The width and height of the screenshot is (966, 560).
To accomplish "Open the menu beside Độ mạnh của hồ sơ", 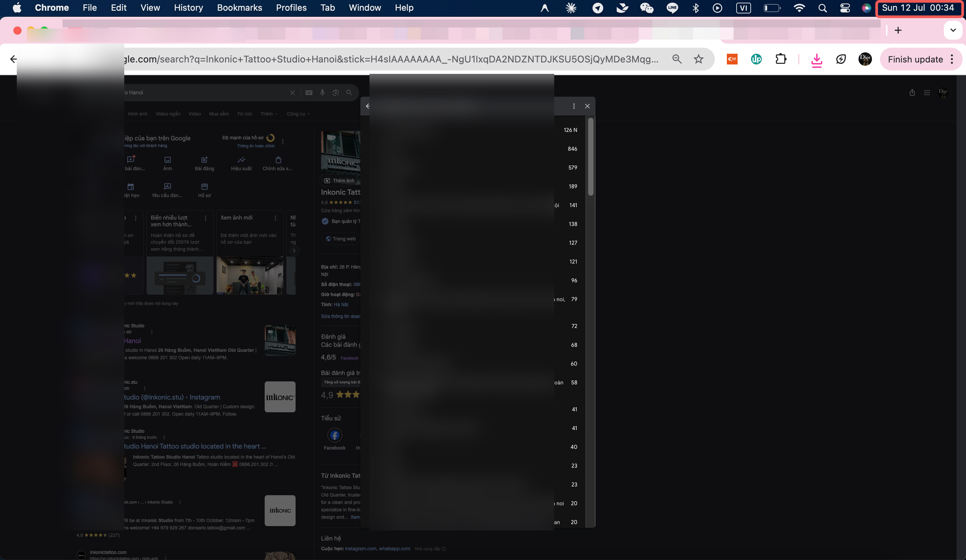I will coord(283,142).
